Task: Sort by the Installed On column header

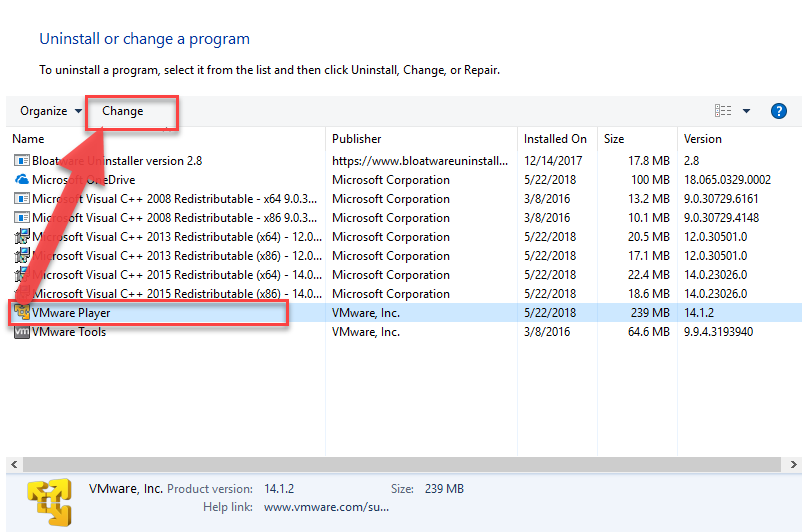Action: pyautogui.click(x=555, y=139)
